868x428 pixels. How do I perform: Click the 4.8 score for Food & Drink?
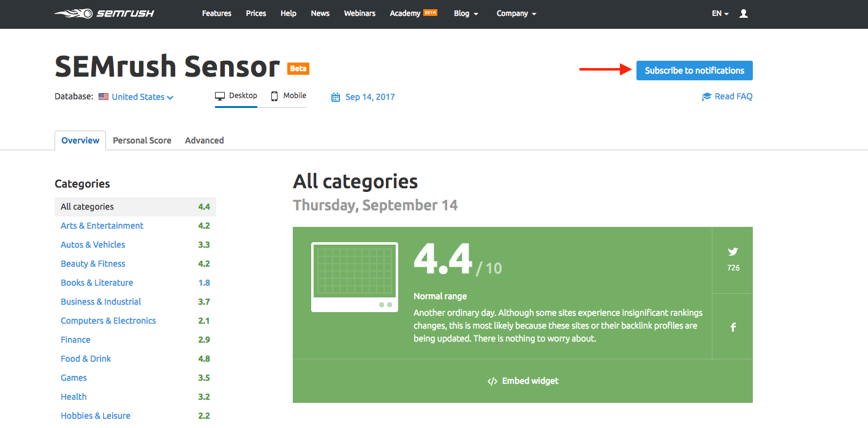coord(204,359)
